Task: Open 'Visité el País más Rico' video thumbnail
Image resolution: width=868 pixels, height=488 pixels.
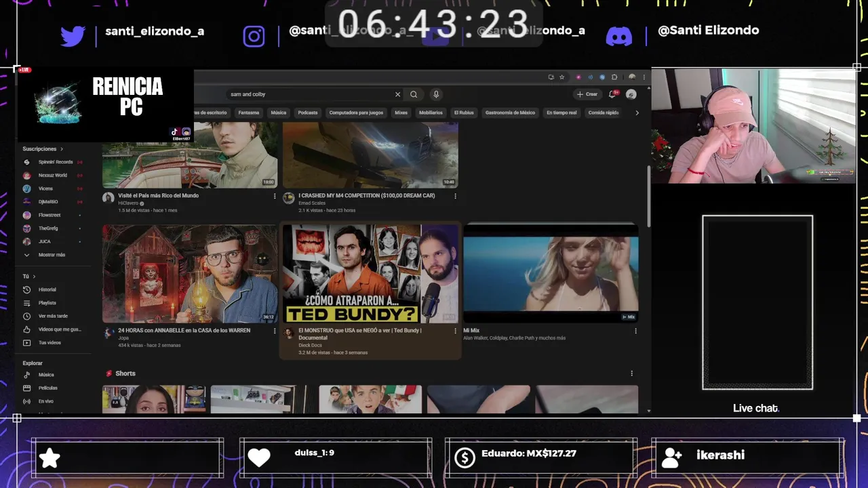Action: 190,155
